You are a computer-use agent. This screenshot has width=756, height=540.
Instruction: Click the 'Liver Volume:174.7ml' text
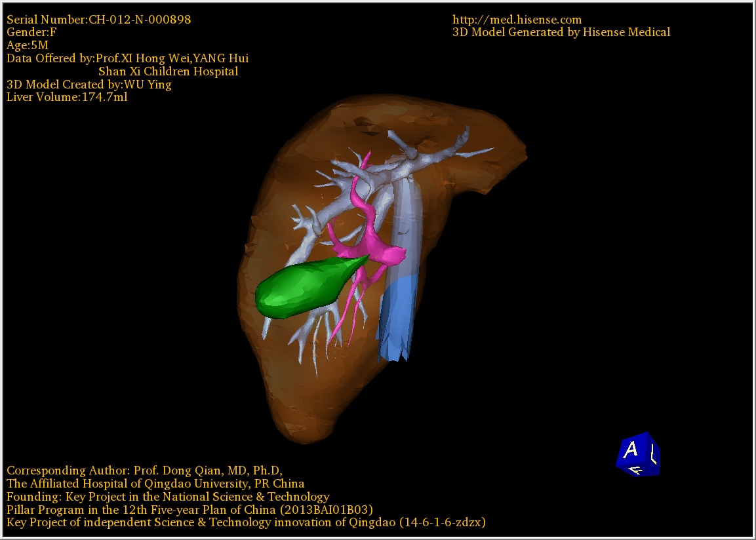click(67, 97)
